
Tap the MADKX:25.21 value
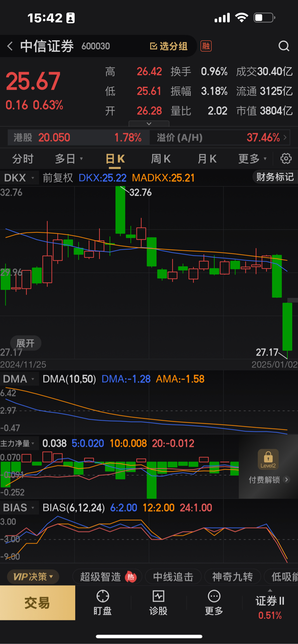click(163, 178)
